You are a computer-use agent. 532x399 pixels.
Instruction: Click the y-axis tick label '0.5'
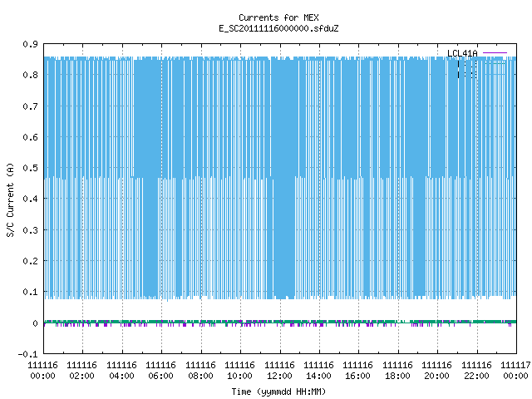pos(30,168)
